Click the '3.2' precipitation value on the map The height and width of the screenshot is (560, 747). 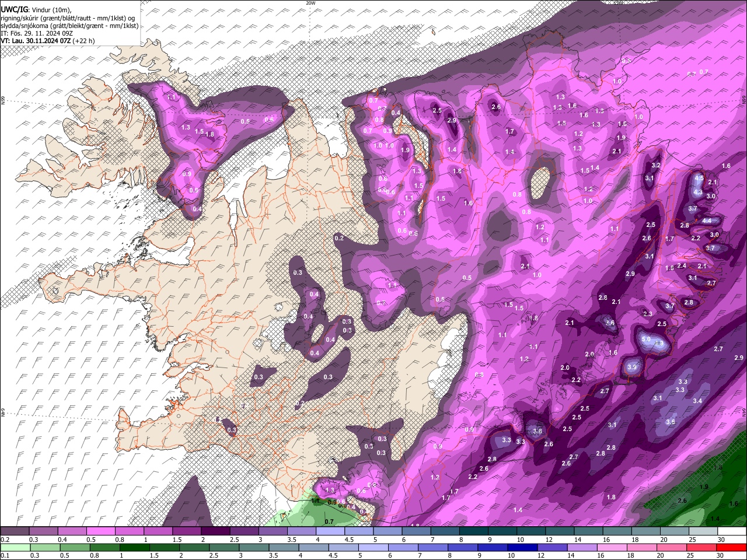pos(656,166)
